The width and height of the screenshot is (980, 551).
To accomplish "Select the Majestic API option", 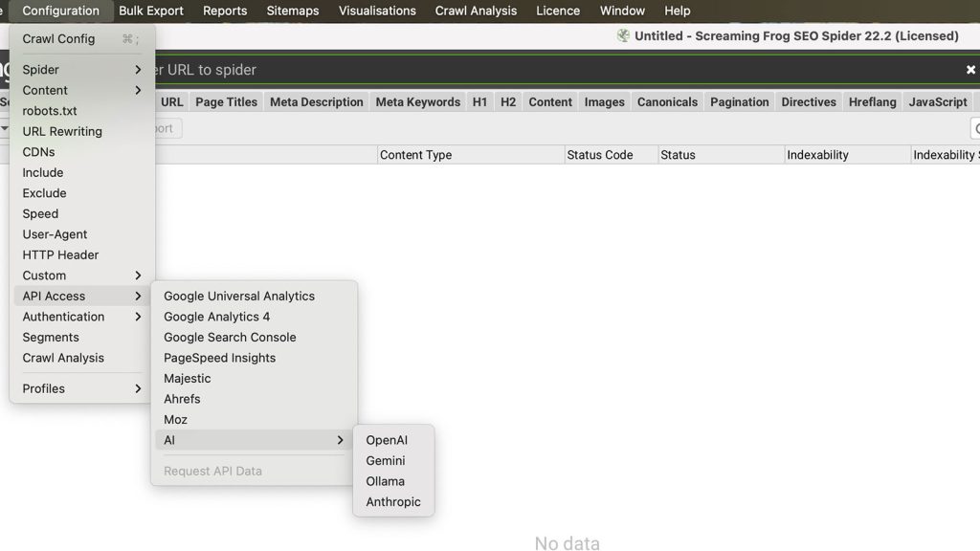I will tap(254, 379).
